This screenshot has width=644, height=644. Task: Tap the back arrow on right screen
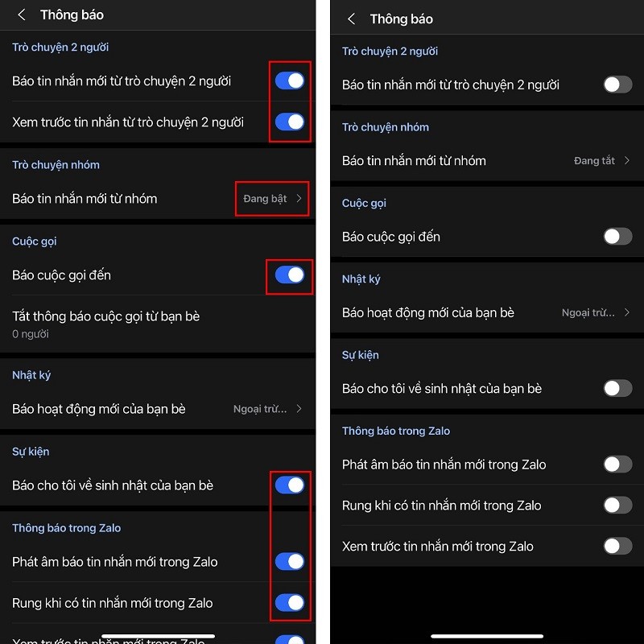351,19
